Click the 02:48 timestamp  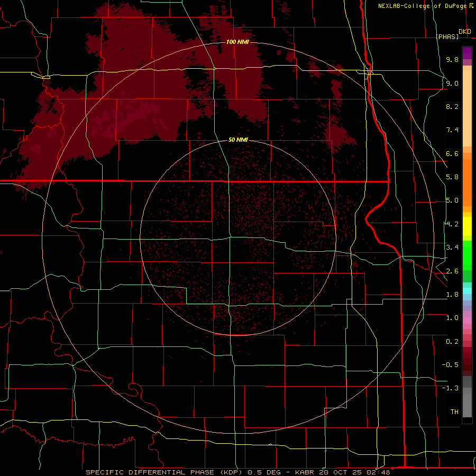379,472
